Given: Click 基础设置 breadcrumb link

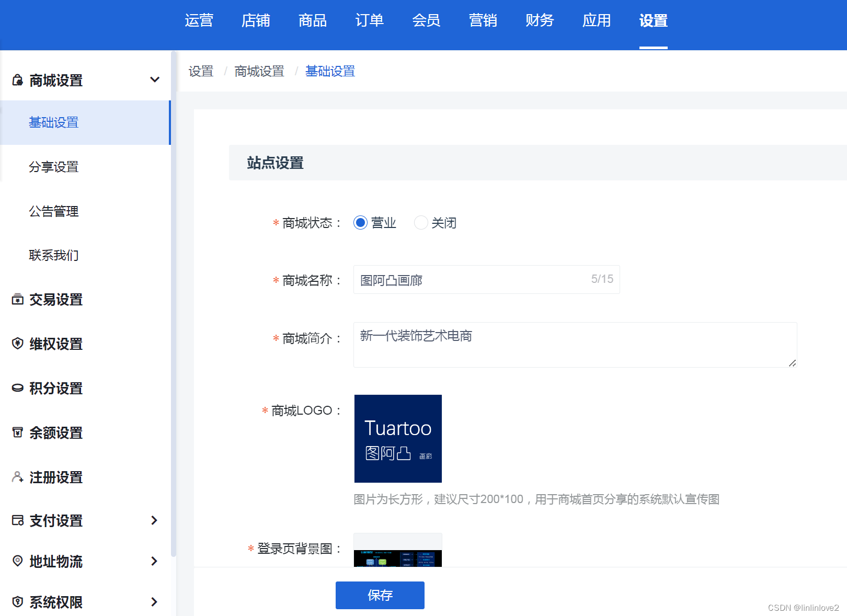Looking at the screenshot, I should coord(330,71).
